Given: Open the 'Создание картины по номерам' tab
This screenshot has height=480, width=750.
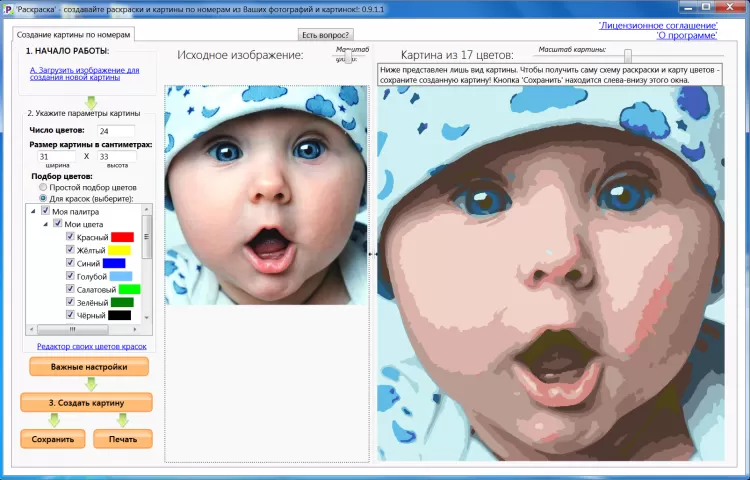Looking at the screenshot, I should 72,34.
